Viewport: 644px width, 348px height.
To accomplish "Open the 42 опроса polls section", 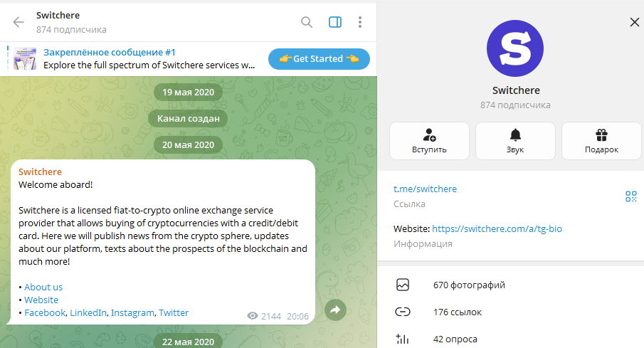I will tap(510, 339).
